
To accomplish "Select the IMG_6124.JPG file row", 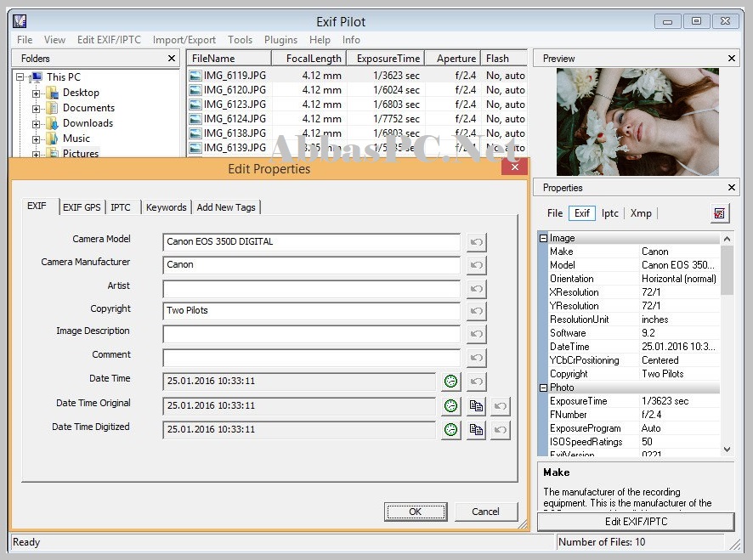I will pyautogui.click(x=357, y=119).
